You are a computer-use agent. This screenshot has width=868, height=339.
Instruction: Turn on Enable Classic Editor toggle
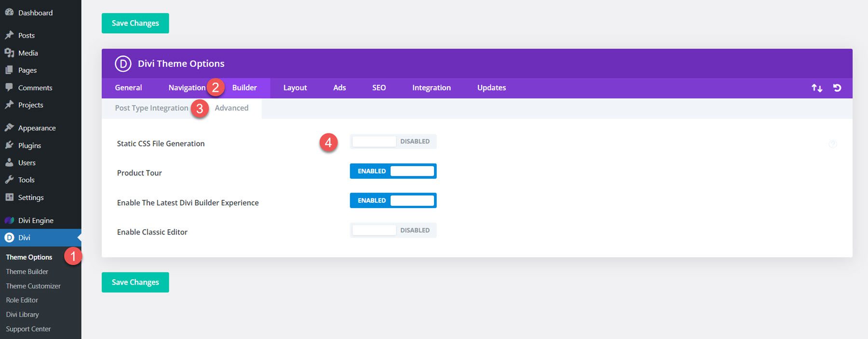[393, 230]
